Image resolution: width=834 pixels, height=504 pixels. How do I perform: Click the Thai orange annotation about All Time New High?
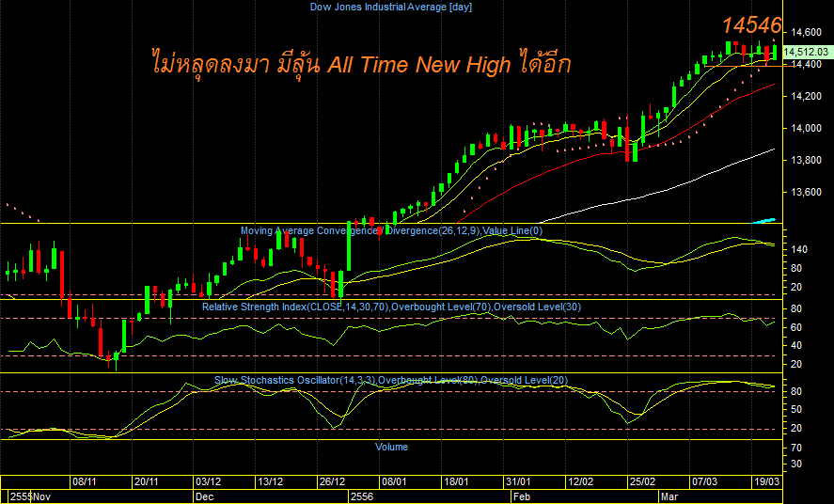[x=361, y=64]
